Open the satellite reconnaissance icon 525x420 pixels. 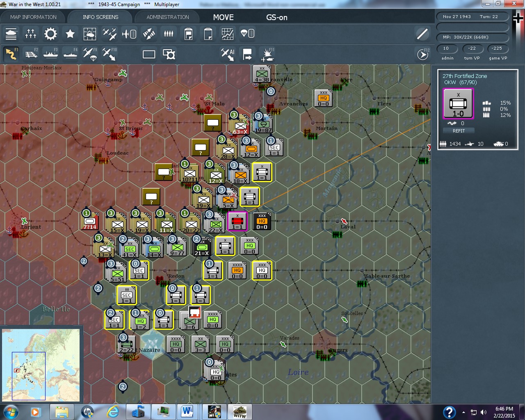click(149, 34)
